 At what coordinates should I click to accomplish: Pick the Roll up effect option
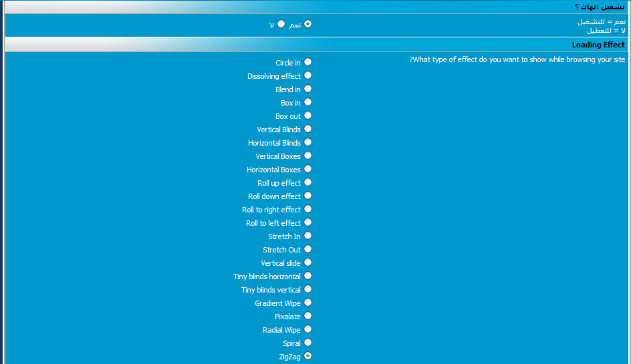pyautogui.click(x=307, y=182)
